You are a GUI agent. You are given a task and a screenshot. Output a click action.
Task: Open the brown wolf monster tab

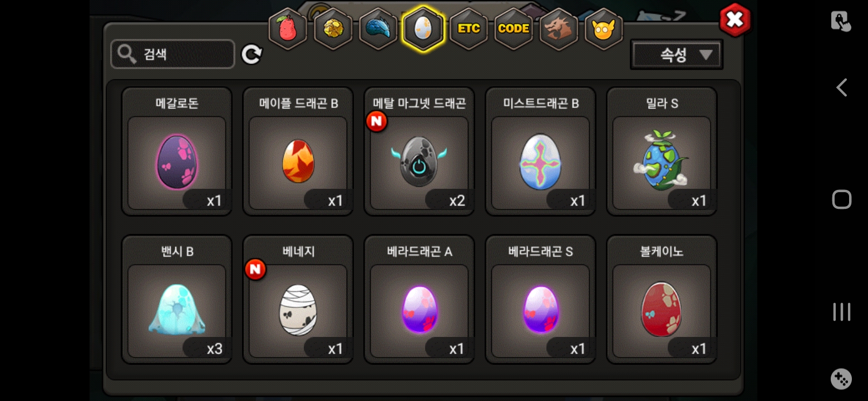coord(559,28)
